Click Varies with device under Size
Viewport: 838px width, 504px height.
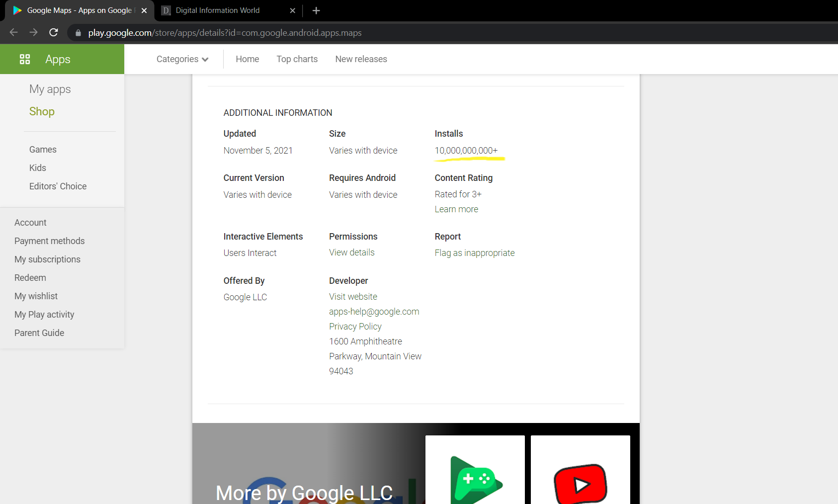pyautogui.click(x=363, y=151)
